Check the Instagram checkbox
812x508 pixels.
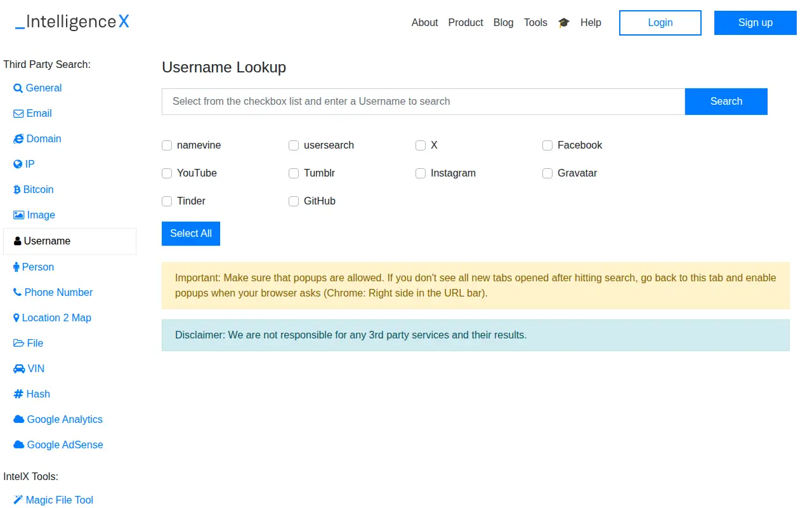click(421, 173)
